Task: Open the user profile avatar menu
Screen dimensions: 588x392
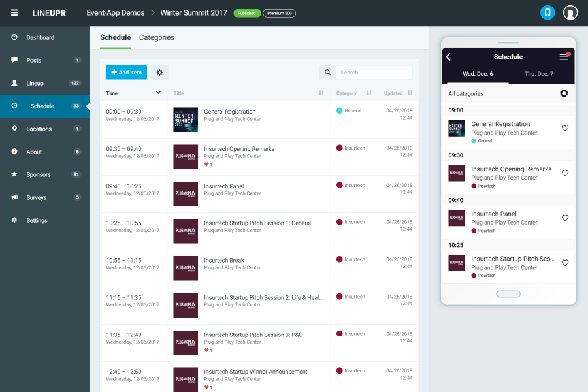Action: [570, 12]
